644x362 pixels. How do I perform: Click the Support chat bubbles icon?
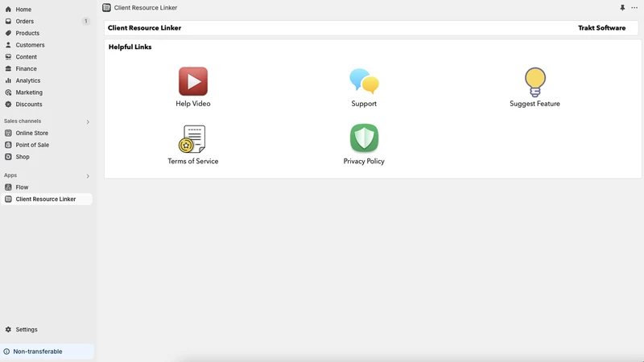[x=364, y=81]
